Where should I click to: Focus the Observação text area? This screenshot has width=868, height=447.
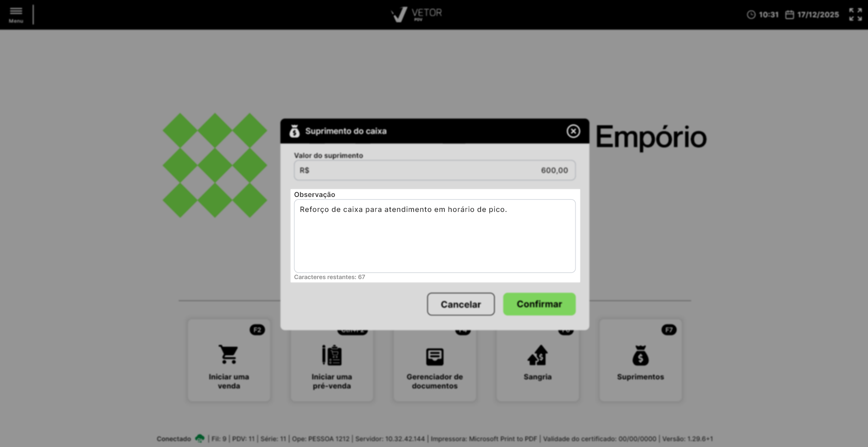(x=434, y=236)
